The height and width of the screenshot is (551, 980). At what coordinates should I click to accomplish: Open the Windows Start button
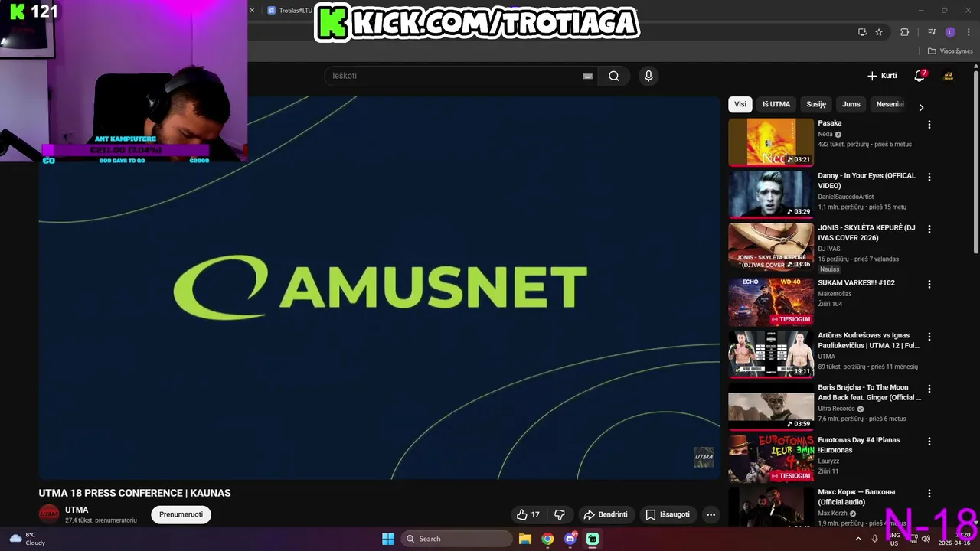[x=388, y=539]
